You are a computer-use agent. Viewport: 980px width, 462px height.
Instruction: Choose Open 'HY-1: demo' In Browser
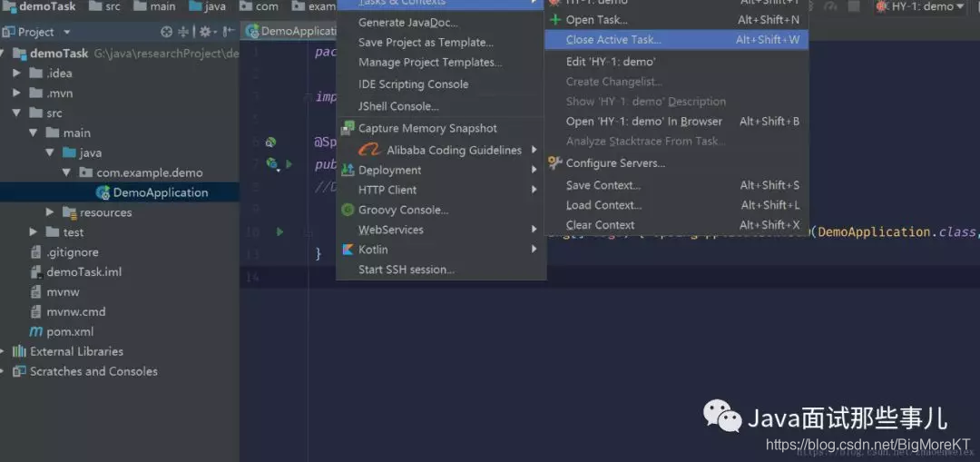[677, 122]
